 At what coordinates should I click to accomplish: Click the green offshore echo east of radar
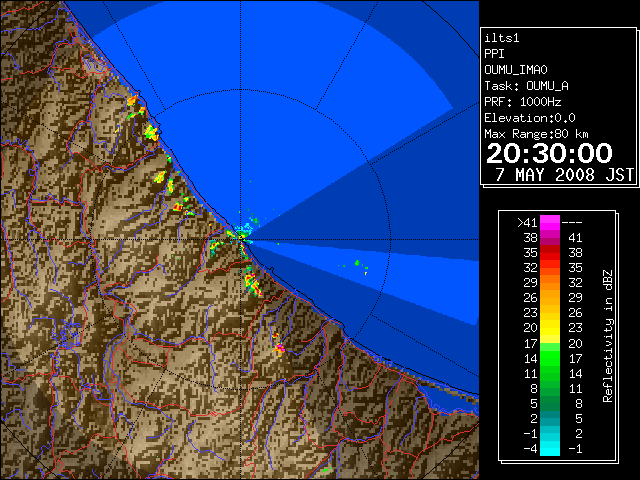[x=357, y=263]
